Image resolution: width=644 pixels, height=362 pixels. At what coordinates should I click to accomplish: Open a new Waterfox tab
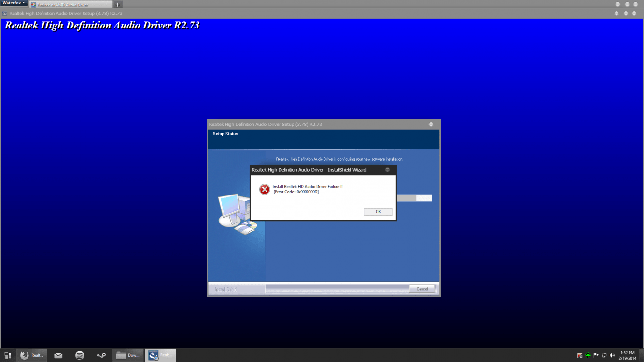point(118,5)
